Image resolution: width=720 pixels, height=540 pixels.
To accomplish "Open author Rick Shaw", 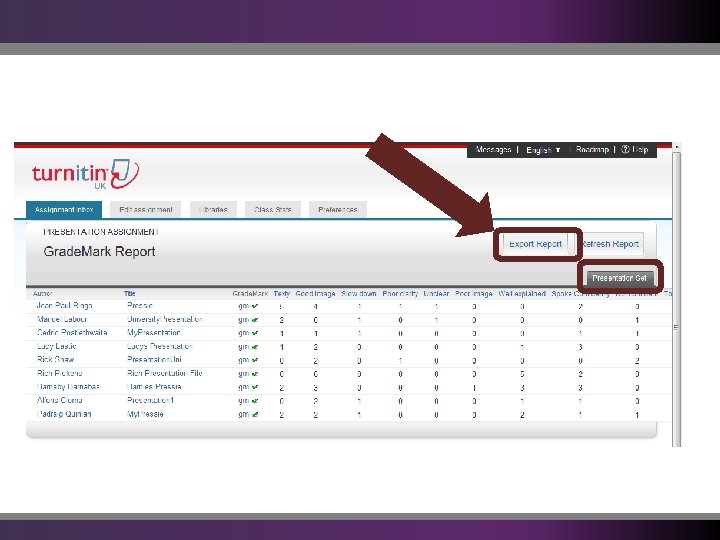I will 55,360.
